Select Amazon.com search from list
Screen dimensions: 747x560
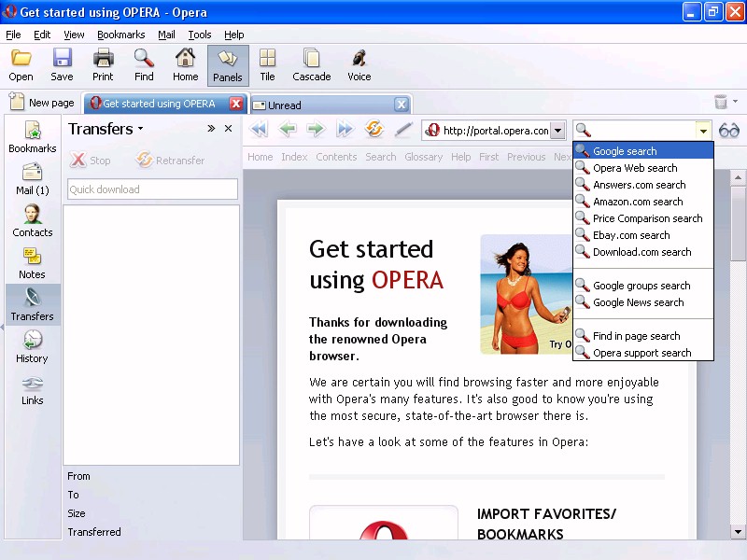638,202
